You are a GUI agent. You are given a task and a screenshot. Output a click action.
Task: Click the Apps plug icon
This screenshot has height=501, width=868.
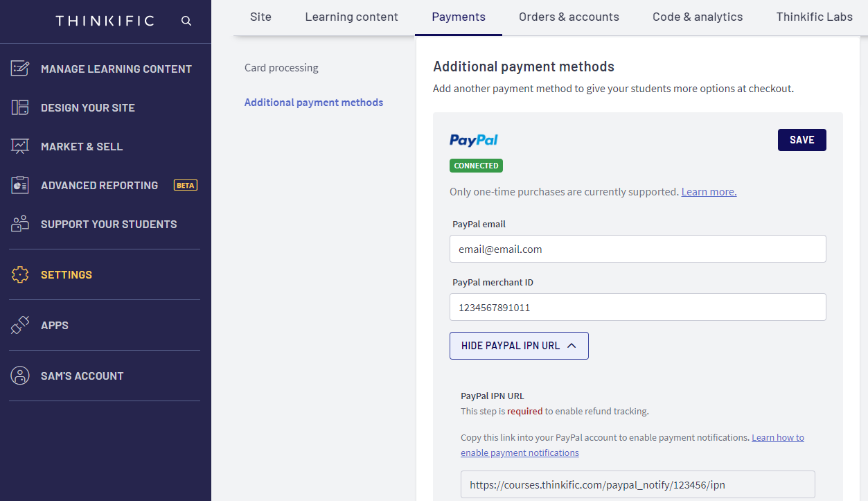pyautogui.click(x=20, y=325)
